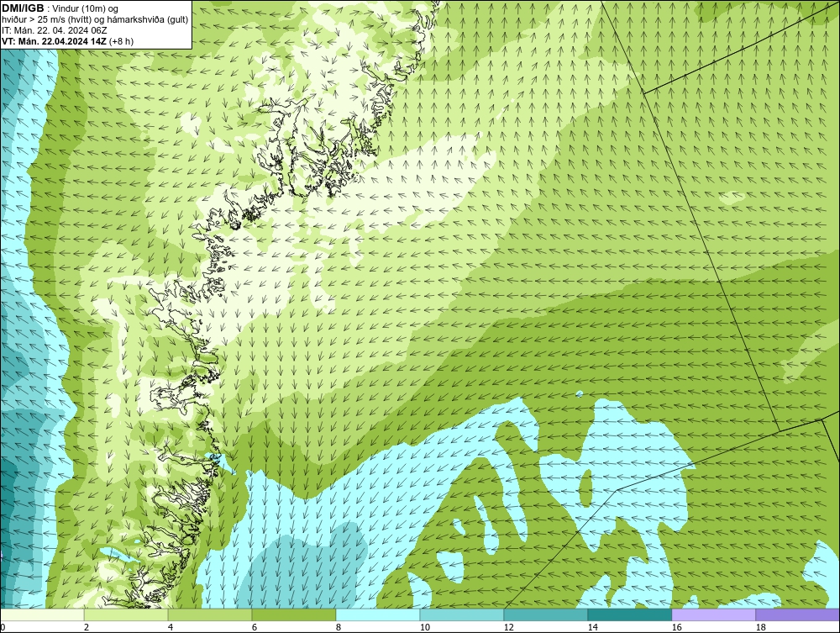Click the DMI/IGB title text
Image resolution: width=840 pixels, height=633 pixels.
pos(23,8)
